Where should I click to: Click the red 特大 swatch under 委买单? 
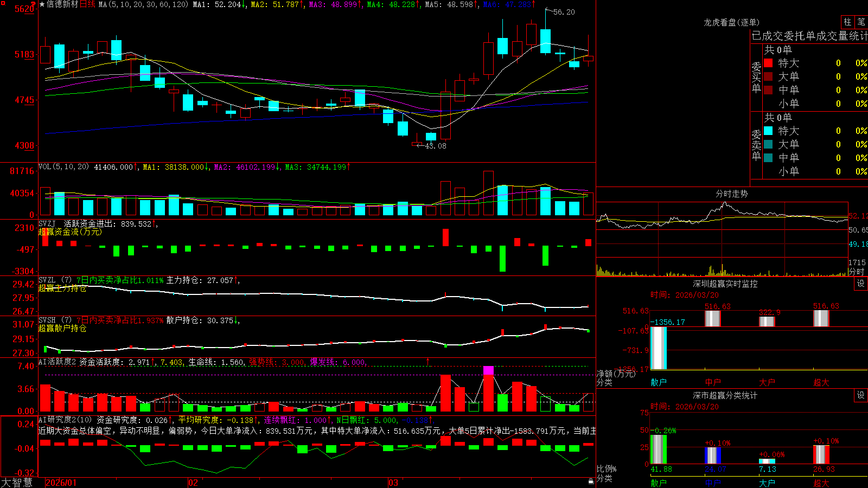click(x=768, y=63)
